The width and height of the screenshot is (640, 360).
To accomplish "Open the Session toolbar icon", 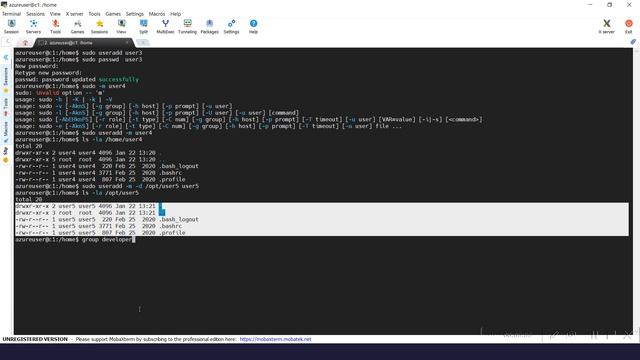I will click(x=11, y=26).
